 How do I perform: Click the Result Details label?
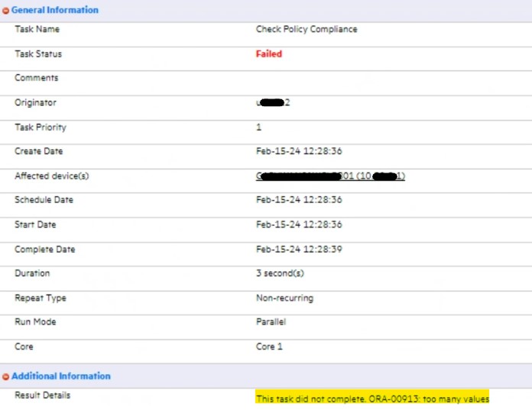[42, 395]
